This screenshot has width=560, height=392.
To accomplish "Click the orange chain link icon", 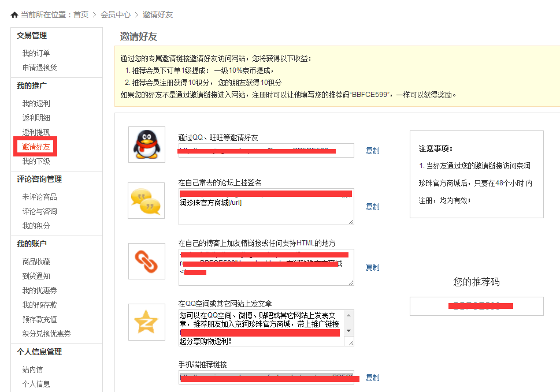I will [x=146, y=261].
